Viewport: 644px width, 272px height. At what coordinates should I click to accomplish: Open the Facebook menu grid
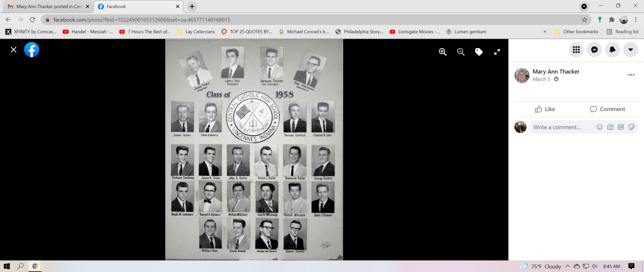tap(576, 50)
